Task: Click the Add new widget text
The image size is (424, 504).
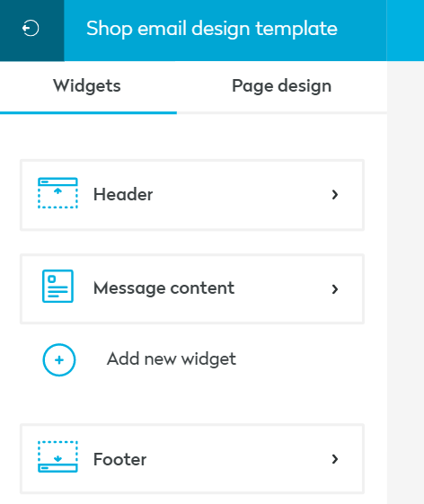Action: click(x=172, y=359)
